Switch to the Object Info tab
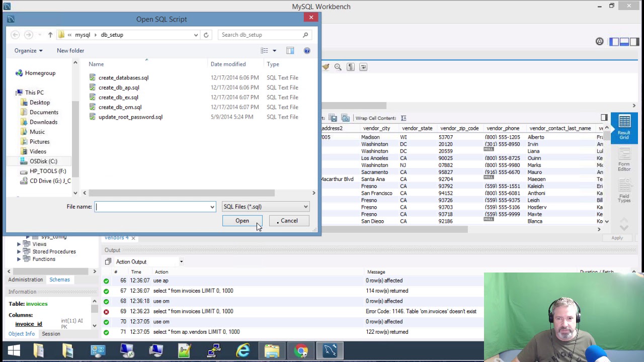 coord(21,334)
